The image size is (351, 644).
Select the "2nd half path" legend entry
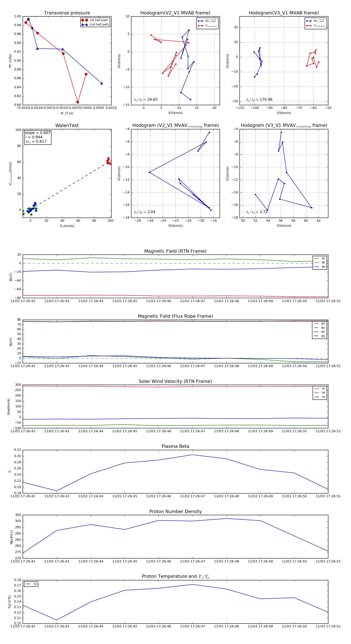(x=95, y=25)
